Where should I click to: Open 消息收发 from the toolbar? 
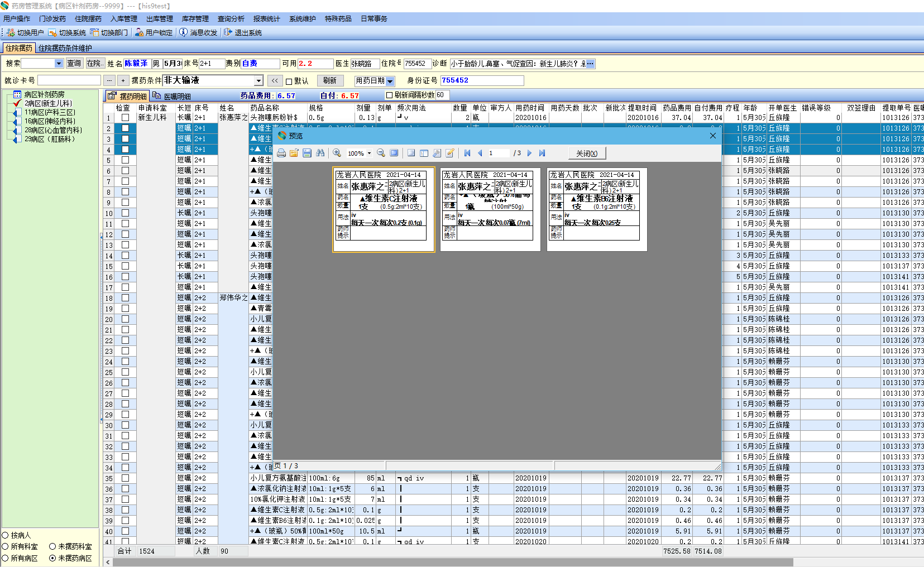coord(198,32)
